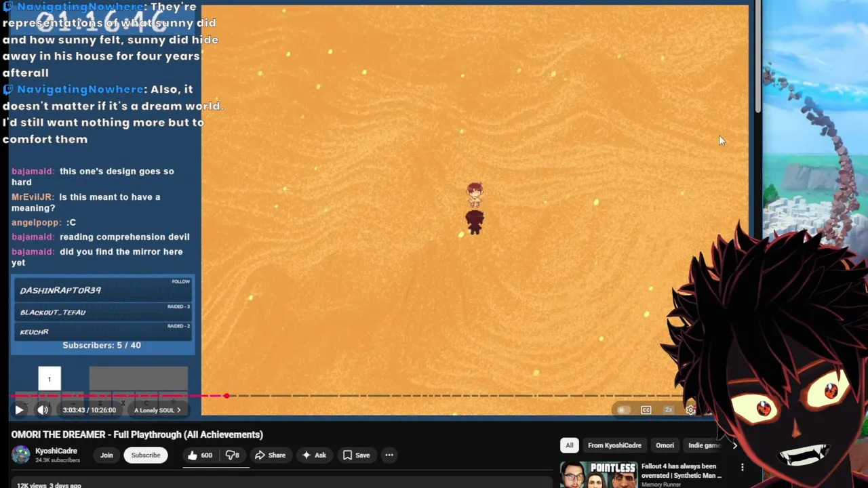Viewport: 868px width, 488px height.
Task: Subscribe to KyoshiCadre
Action: (146, 455)
